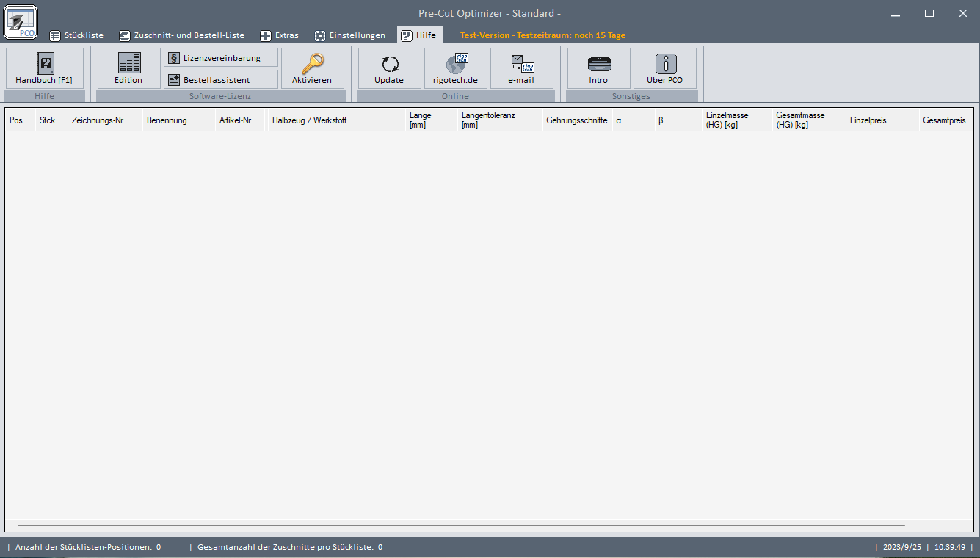Show the Intro screen
The height and width of the screenshot is (558, 980).
pos(599,68)
